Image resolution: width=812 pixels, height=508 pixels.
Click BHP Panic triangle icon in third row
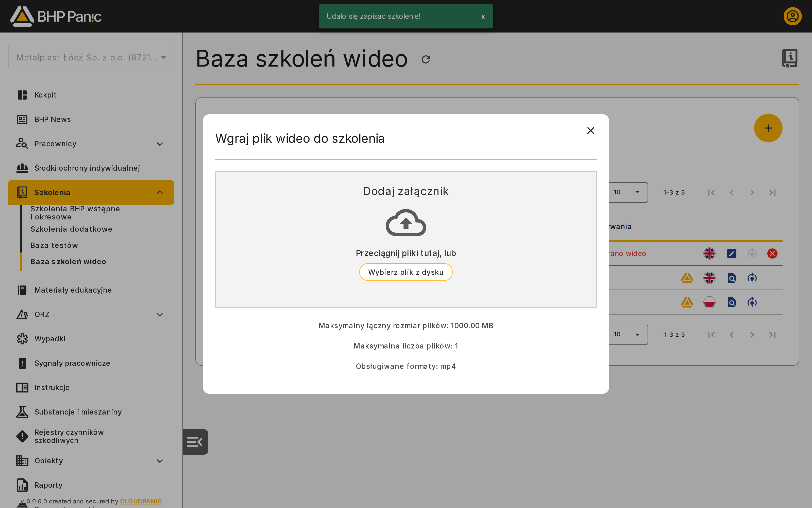687,302
